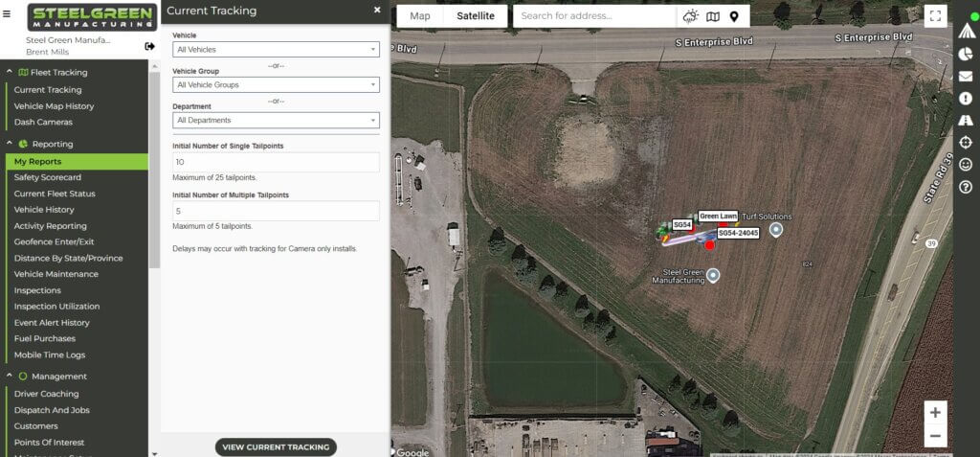This screenshot has width=980, height=457.
Task: Open the hamburger menu icon
Action: click(x=7, y=13)
